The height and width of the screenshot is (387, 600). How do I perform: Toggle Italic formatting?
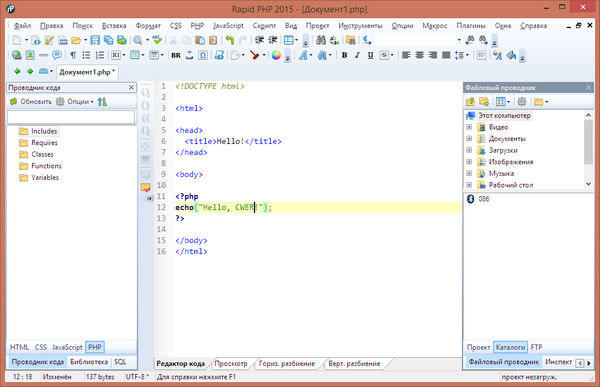click(x=357, y=55)
